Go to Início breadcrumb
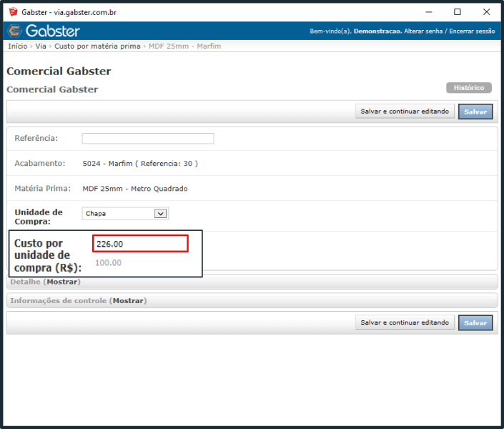This screenshot has width=504, height=429. coord(18,46)
